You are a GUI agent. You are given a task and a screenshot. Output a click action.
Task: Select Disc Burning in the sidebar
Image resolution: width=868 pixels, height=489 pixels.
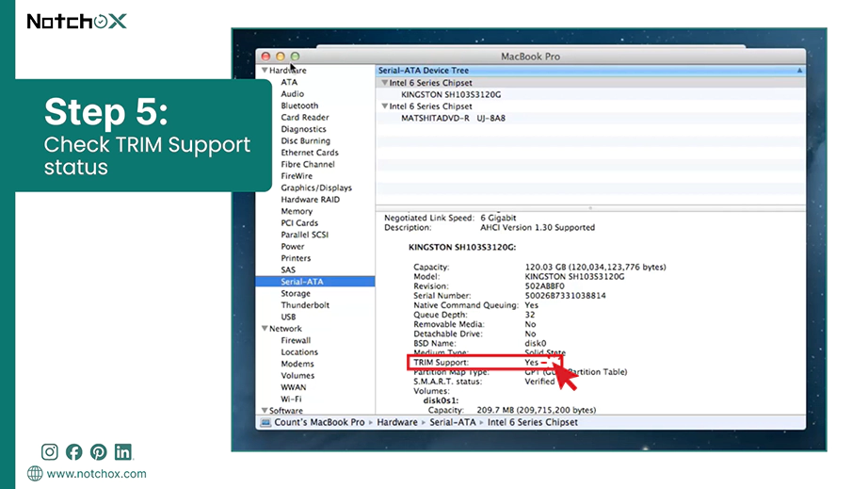pyautogui.click(x=306, y=140)
